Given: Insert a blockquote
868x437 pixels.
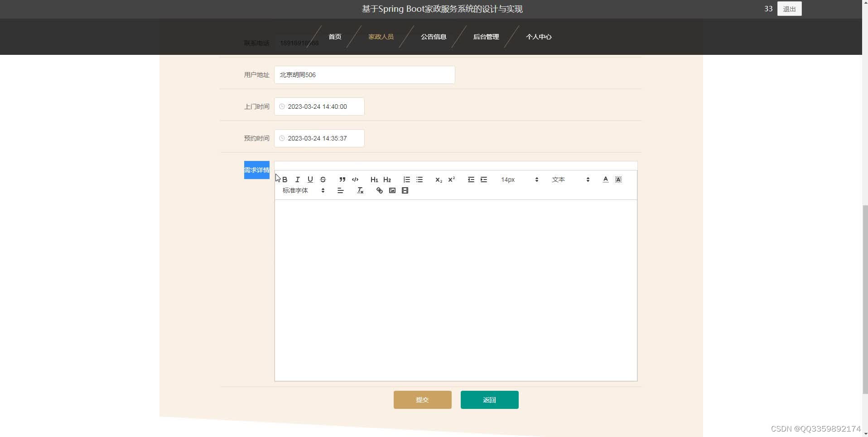Looking at the screenshot, I should (x=342, y=180).
